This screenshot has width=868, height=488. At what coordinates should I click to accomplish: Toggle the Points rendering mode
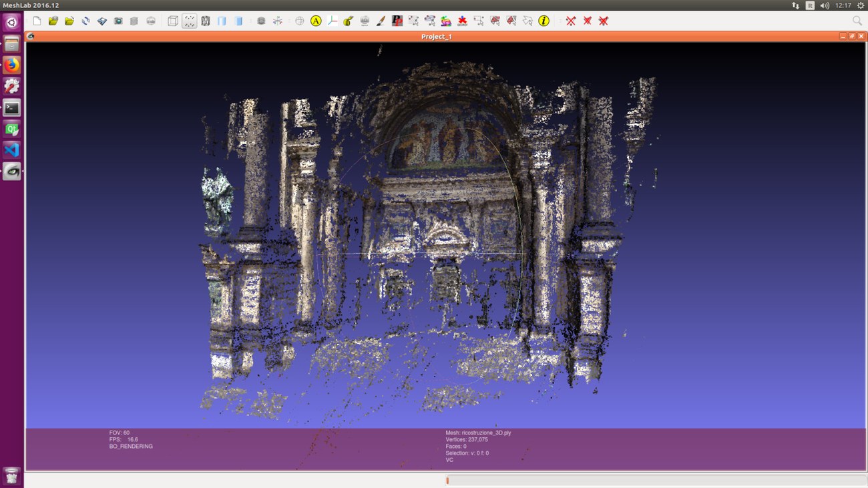(190, 21)
